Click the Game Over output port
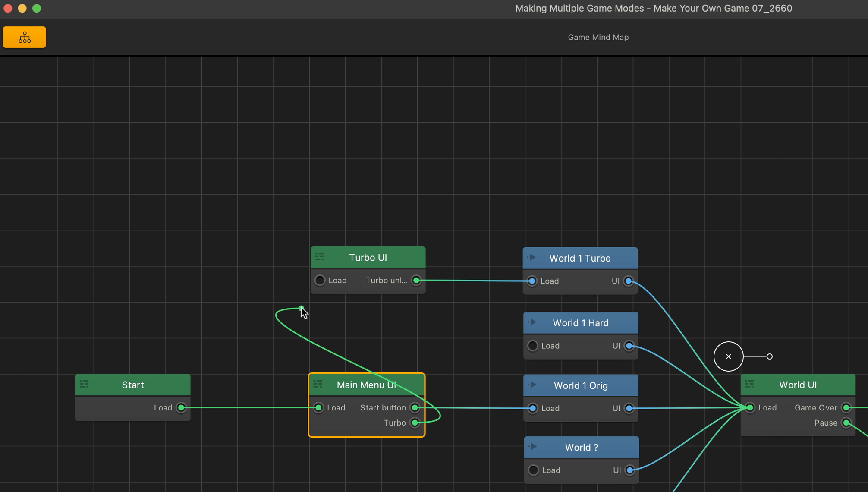The width and height of the screenshot is (868, 492). pos(846,407)
